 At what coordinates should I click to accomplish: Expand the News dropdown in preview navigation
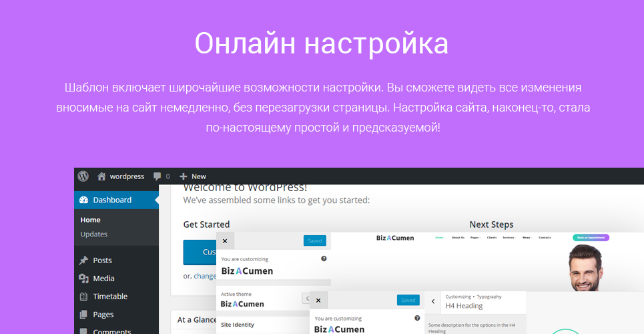(x=527, y=238)
